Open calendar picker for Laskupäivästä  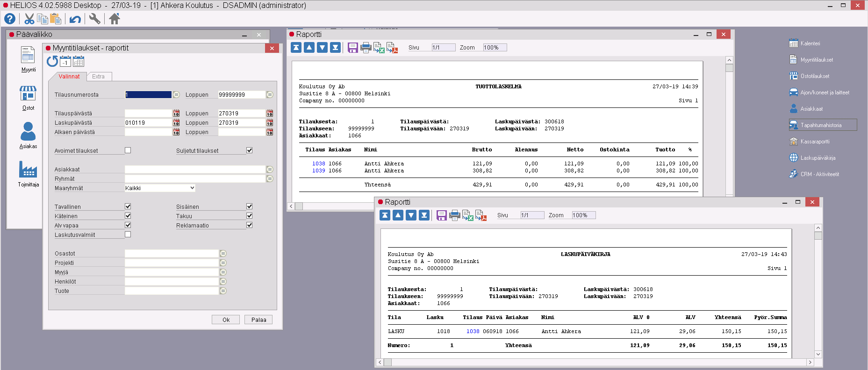pos(176,123)
